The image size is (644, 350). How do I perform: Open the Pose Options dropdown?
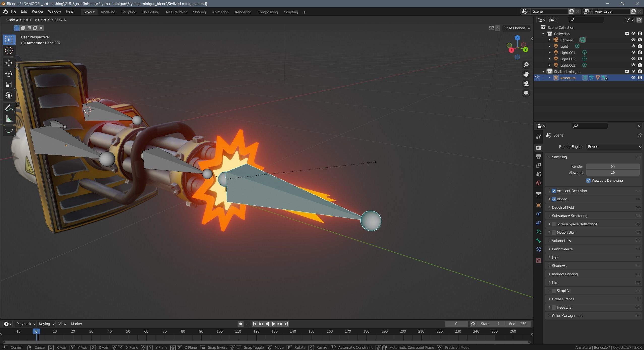point(517,28)
